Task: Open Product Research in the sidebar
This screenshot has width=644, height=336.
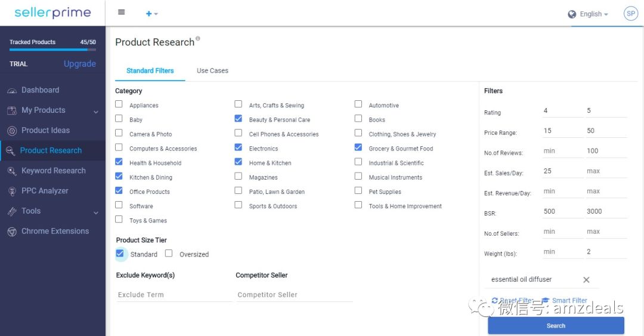Action: point(51,150)
